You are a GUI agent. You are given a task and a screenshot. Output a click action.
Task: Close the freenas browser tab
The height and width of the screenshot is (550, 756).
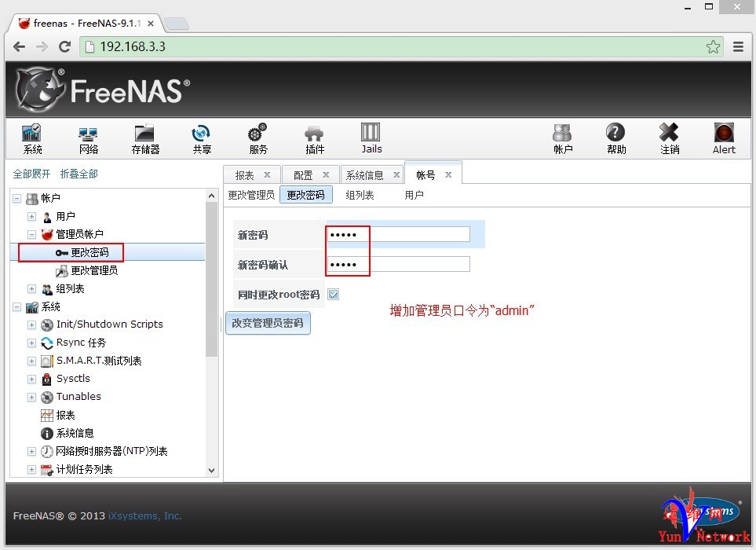point(151,23)
